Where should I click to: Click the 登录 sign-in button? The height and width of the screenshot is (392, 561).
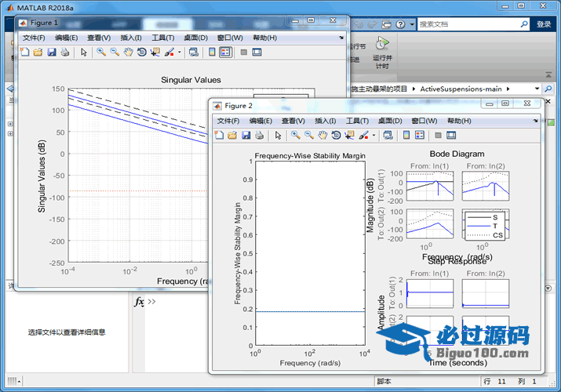544,24
